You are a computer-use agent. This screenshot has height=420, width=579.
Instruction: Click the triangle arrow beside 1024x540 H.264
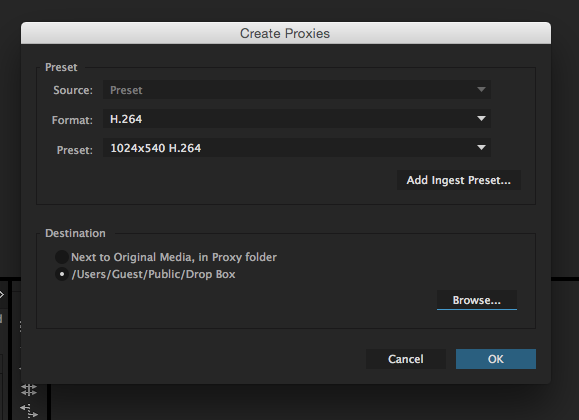coord(481,147)
